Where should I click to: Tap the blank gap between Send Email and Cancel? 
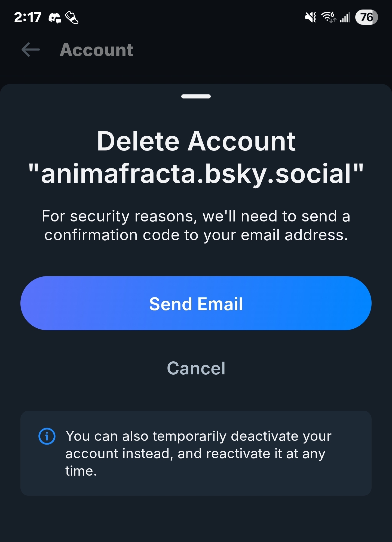point(196,343)
